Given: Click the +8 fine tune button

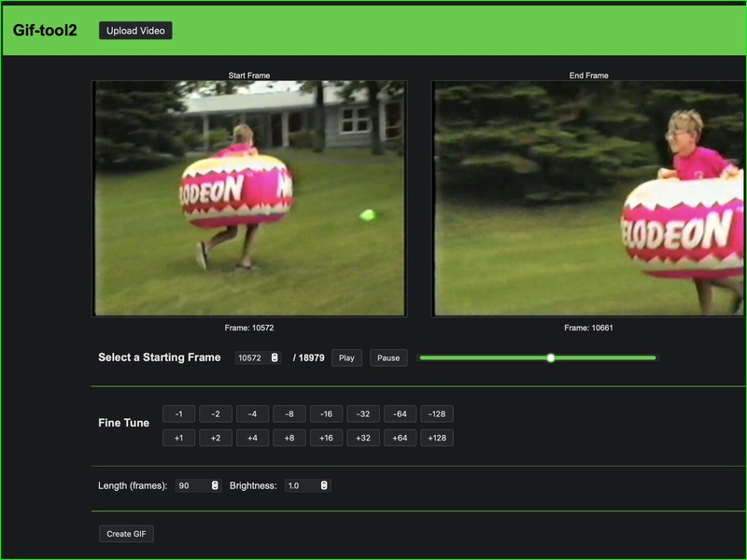Looking at the screenshot, I should coord(289,438).
